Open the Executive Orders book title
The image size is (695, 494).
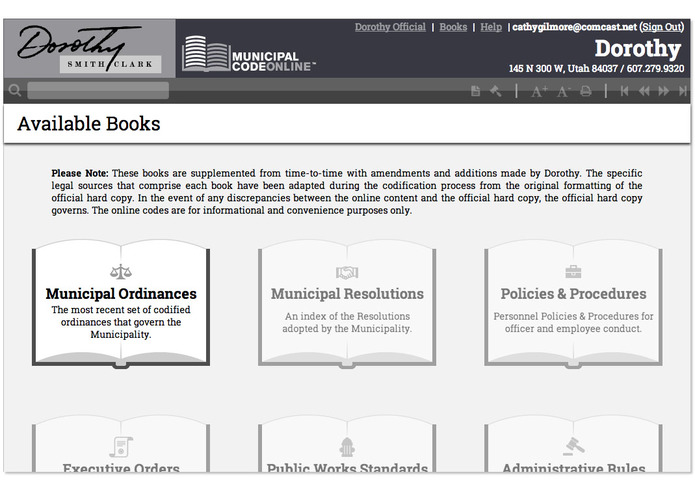(121, 467)
